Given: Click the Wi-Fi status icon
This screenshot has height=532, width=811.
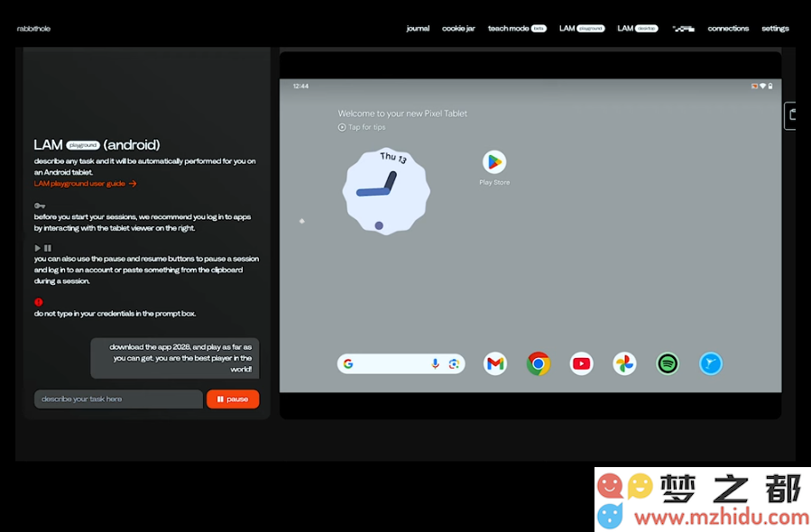Looking at the screenshot, I should pyautogui.click(x=762, y=87).
